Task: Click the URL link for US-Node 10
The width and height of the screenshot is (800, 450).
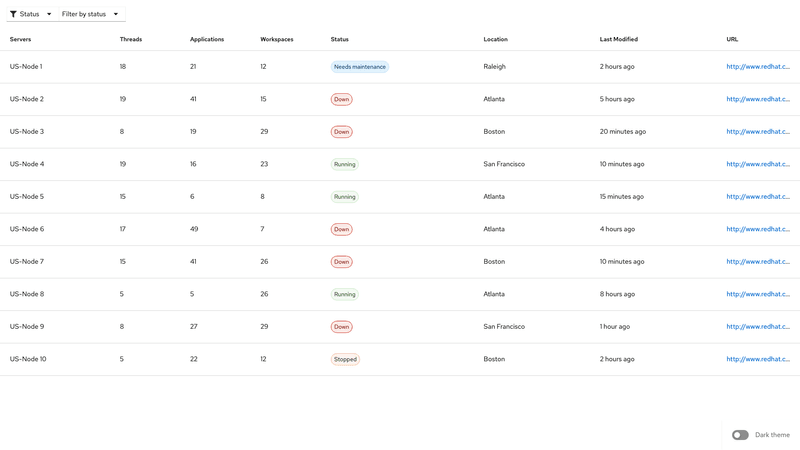Action: click(758, 359)
